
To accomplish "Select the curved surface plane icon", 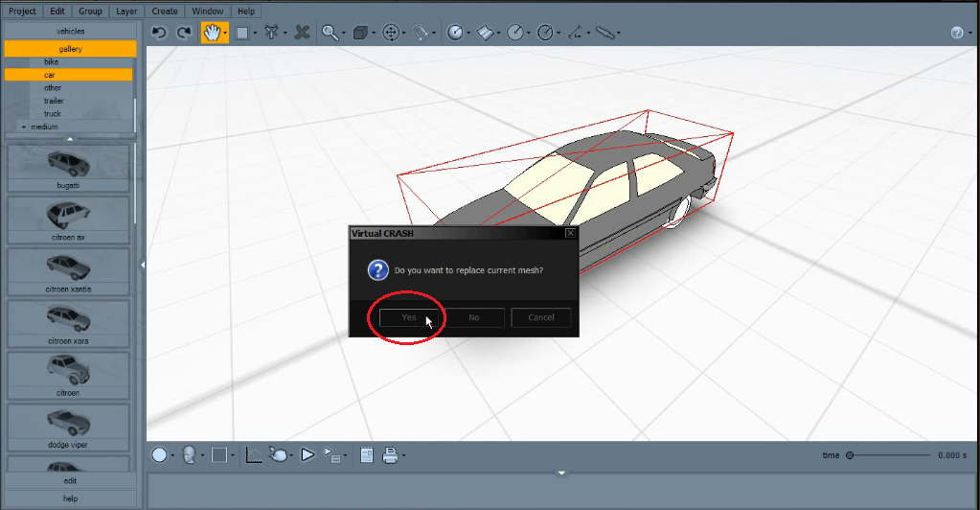I will point(485,33).
